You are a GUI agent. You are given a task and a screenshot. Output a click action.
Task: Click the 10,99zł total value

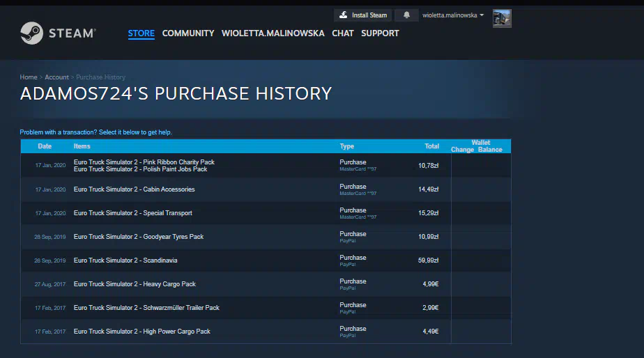429,237
